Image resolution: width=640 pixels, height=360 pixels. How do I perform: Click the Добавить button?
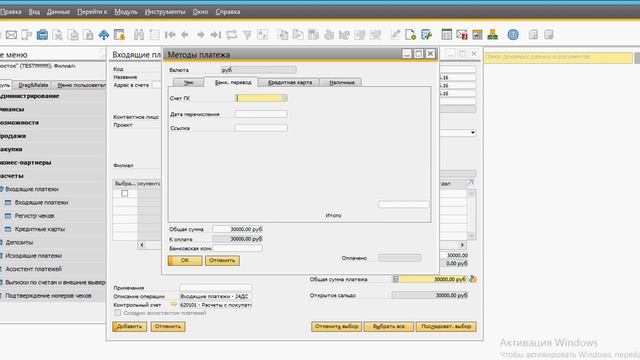point(129,326)
